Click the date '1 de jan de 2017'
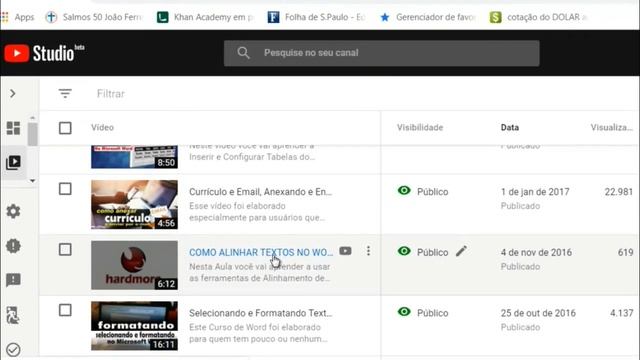Screen dimensions: 640x360 coord(535,192)
